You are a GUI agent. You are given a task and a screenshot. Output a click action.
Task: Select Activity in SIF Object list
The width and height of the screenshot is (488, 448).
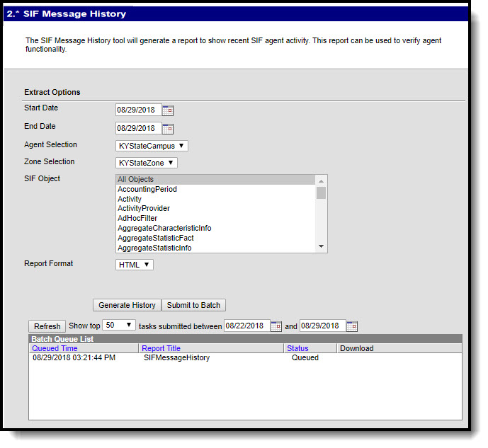216,199
